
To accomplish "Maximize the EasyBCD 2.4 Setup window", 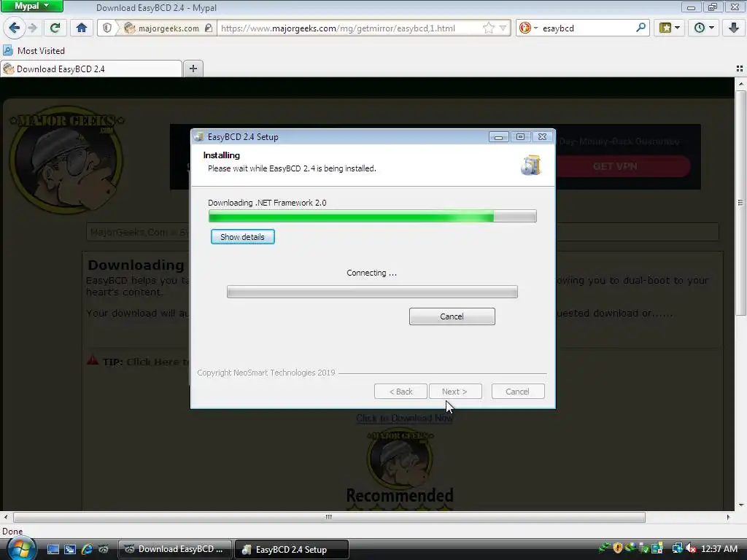I will pos(520,136).
